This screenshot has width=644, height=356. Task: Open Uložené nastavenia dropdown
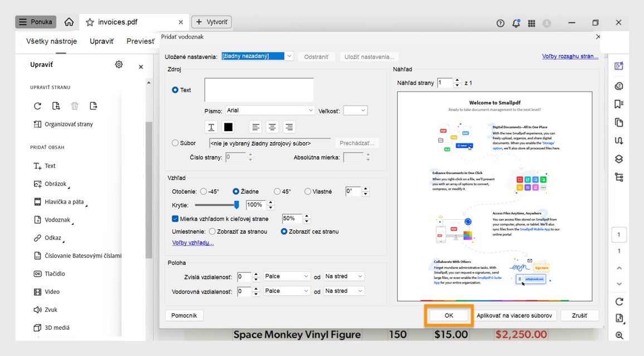(258, 56)
